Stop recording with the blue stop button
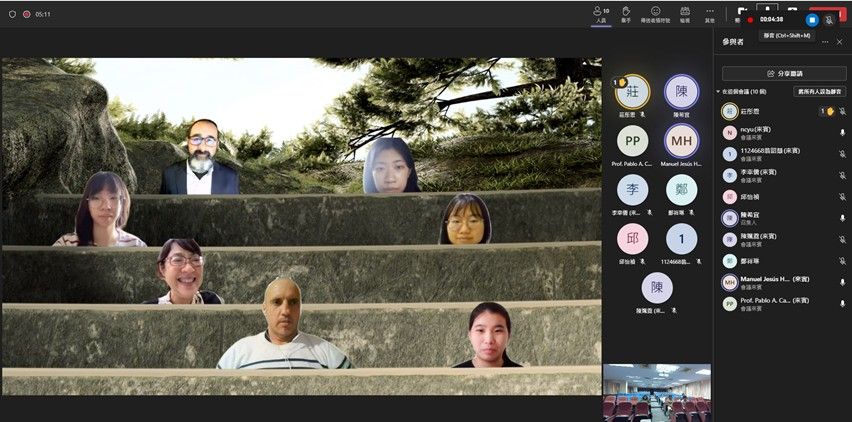 (x=812, y=20)
